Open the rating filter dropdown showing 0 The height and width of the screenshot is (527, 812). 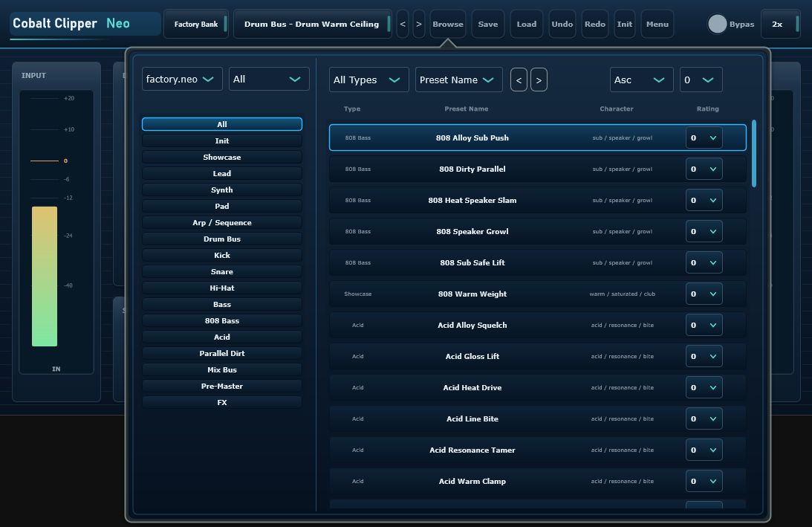click(701, 80)
